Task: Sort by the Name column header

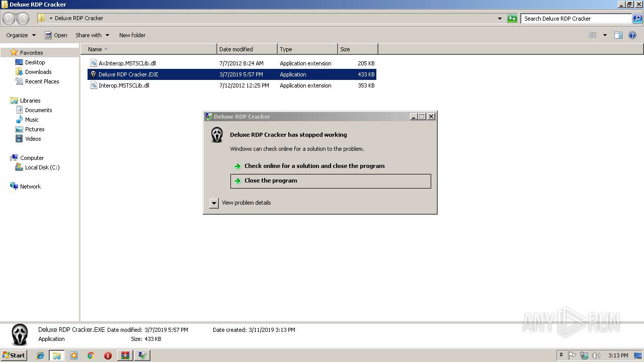Action: [149, 49]
